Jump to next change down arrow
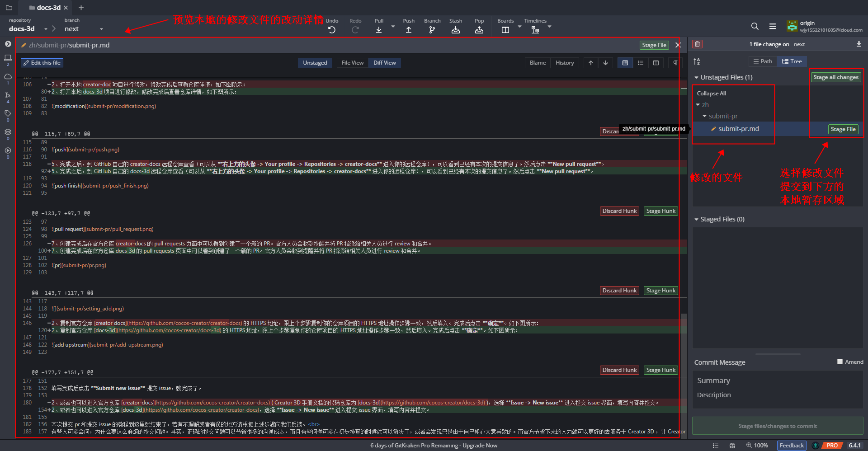This screenshot has height=451, width=868. pos(605,63)
